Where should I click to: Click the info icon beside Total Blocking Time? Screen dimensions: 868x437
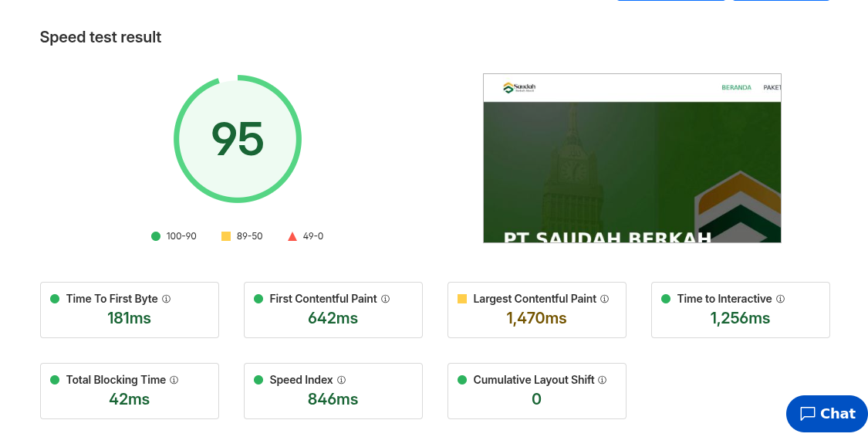tap(174, 380)
